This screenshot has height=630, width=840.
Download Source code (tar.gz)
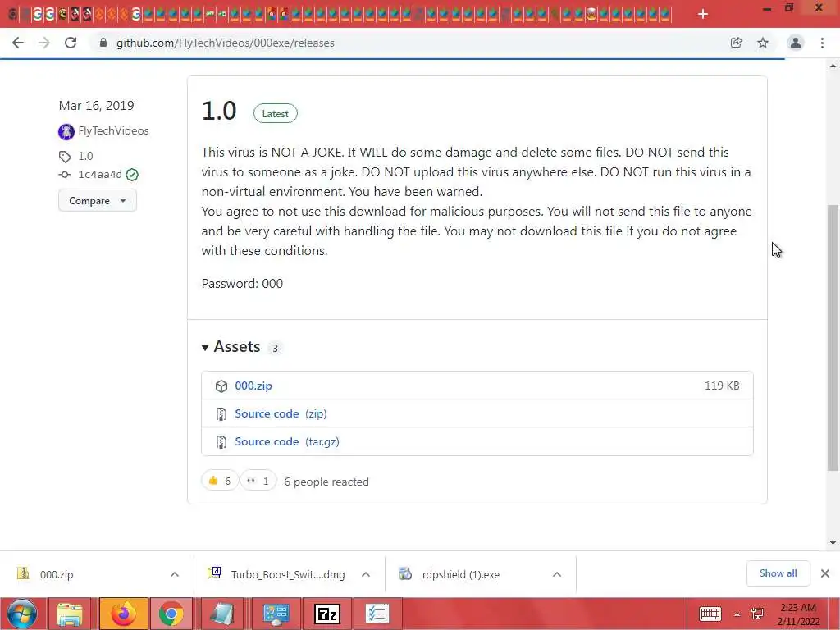click(287, 441)
